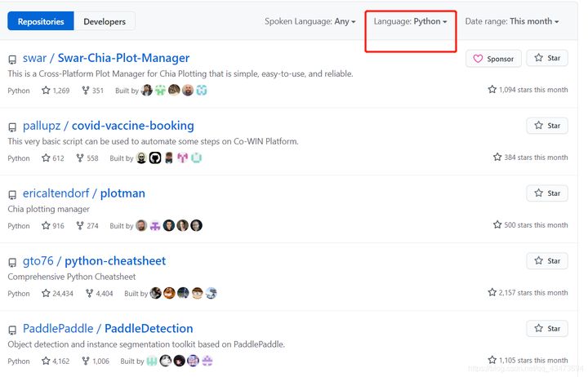Image resolution: width=588 pixels, height=377 pixels.
Task: Open the 612 stargazers link for covid-vaccine-booking
Action: pyautogui.click(x=53, y=158)
